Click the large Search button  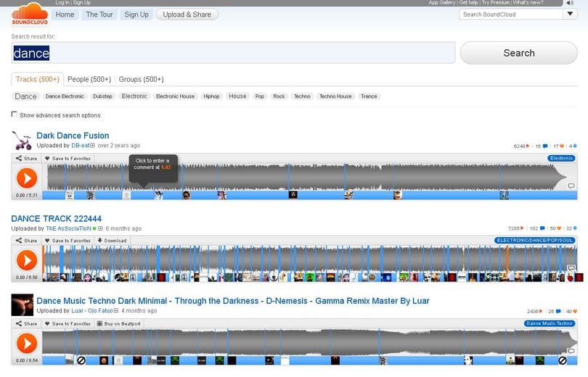[x=518, y=53]
